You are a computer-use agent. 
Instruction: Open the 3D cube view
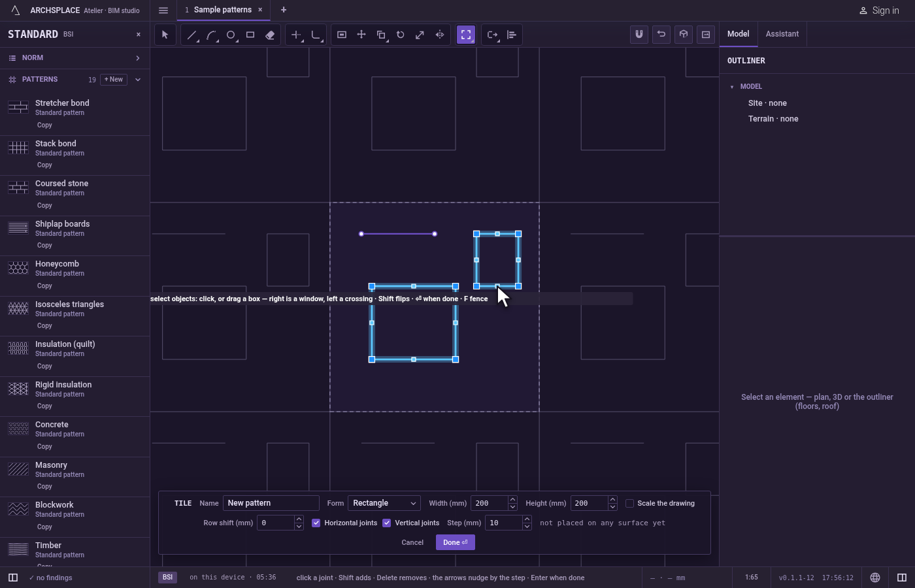684,35
